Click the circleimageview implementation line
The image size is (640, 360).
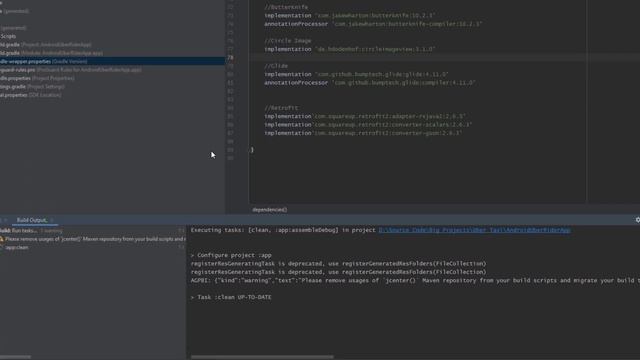349,49
